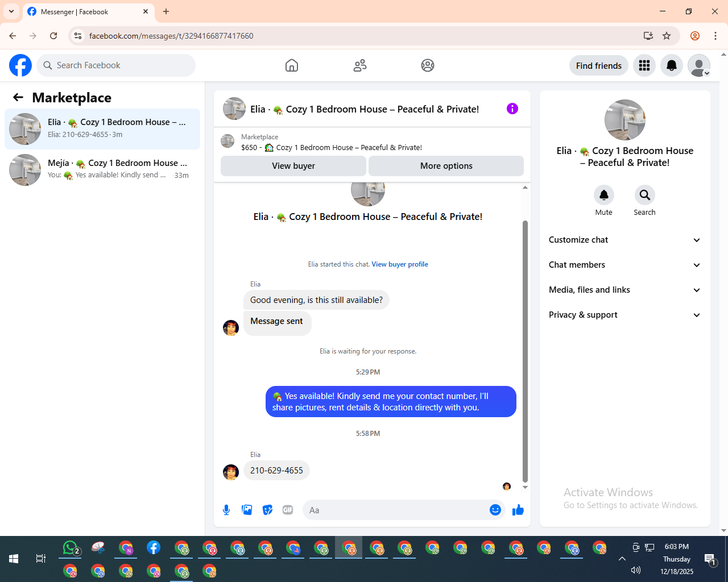Open the Facebook menu grid icon
The image size is (728, 582).
[x=644, y=65]
